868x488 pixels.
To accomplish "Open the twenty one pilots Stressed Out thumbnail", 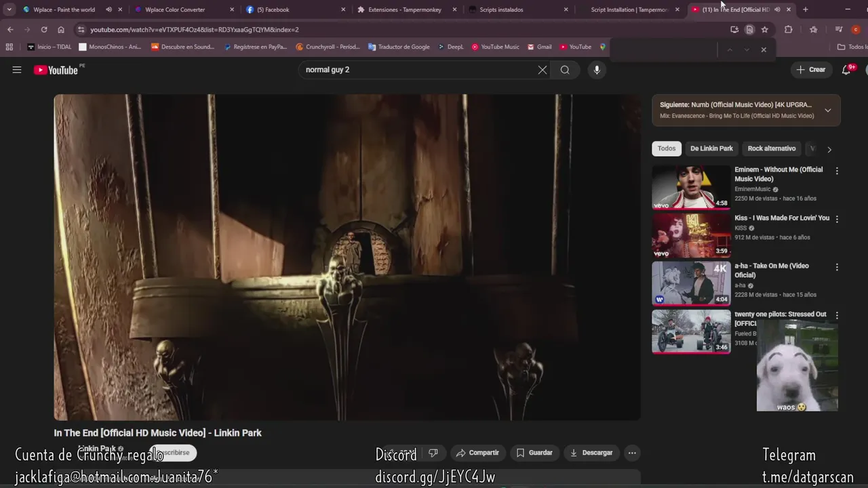I will [691, 331].
